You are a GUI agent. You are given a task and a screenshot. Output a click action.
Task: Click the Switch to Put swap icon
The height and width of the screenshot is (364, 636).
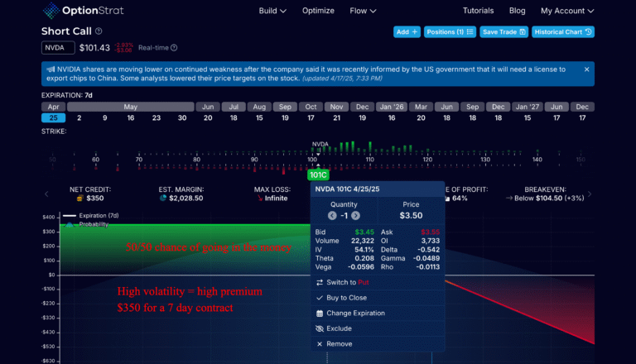(x=320, y=282)
